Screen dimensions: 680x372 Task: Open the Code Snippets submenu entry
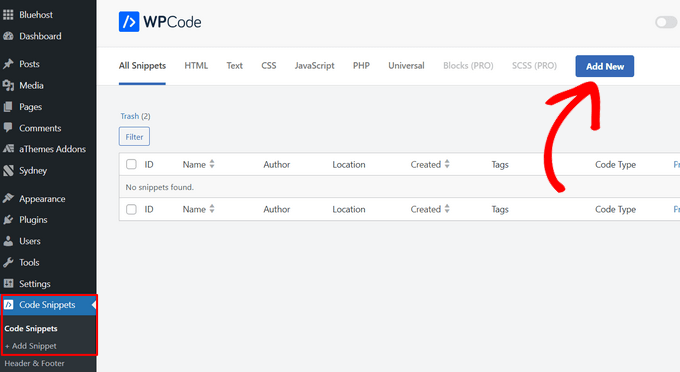(x=31, y=329)
